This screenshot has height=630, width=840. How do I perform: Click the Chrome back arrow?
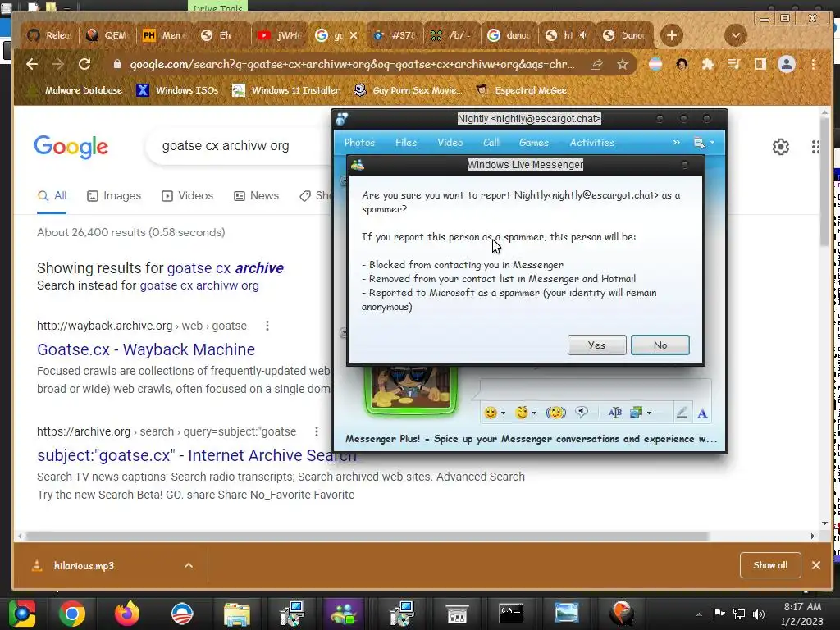point(32,64)
